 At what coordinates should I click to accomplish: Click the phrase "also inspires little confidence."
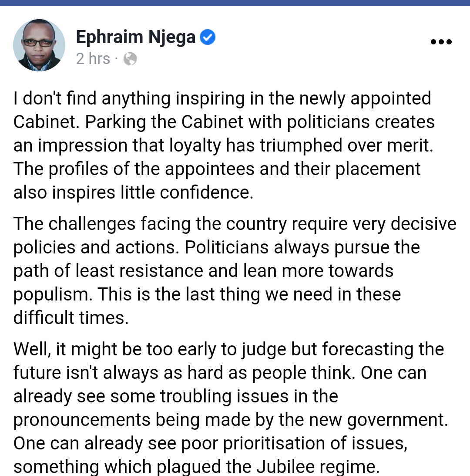[133, 192]
